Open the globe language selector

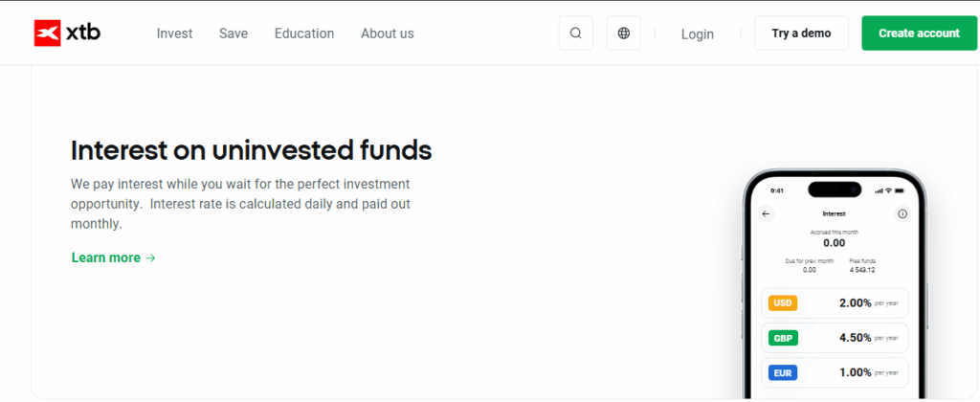click(624, 33)
